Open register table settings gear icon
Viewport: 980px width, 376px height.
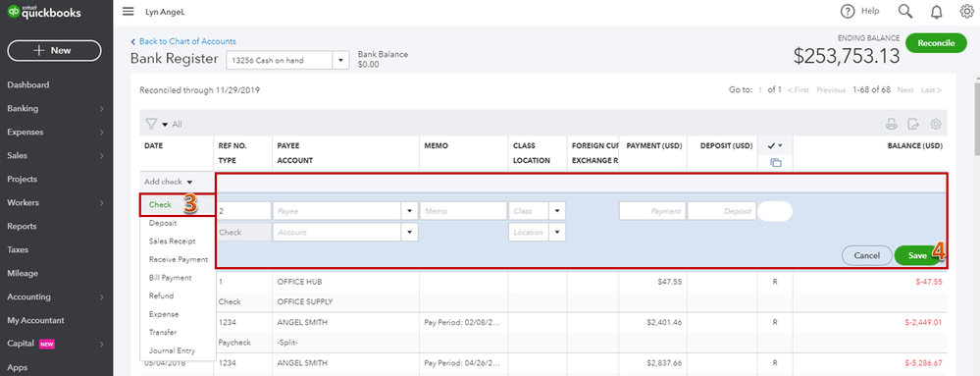(936, 124)
